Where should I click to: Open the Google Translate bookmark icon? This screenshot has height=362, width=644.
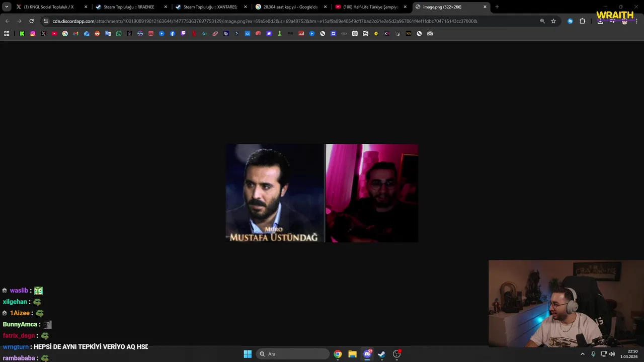coord(108,34)
